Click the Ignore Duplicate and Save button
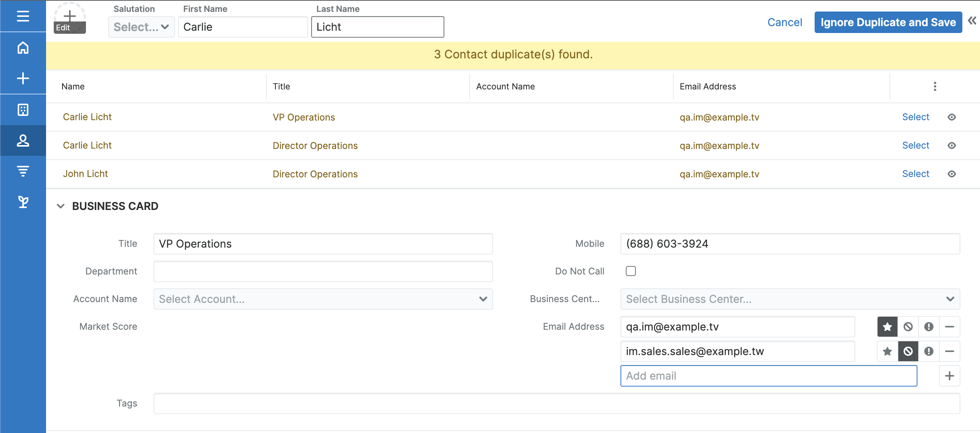This screenshot has height=433, width=980. click(x=888, y=22)
